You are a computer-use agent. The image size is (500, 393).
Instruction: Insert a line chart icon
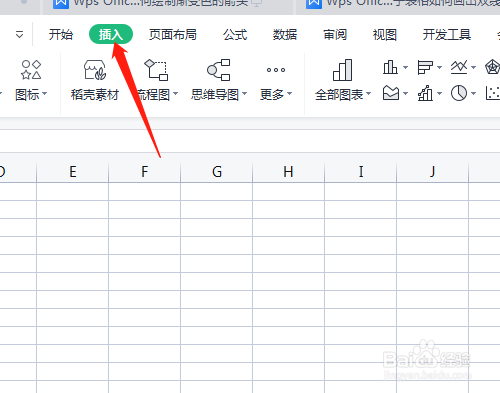coord(459,67)
